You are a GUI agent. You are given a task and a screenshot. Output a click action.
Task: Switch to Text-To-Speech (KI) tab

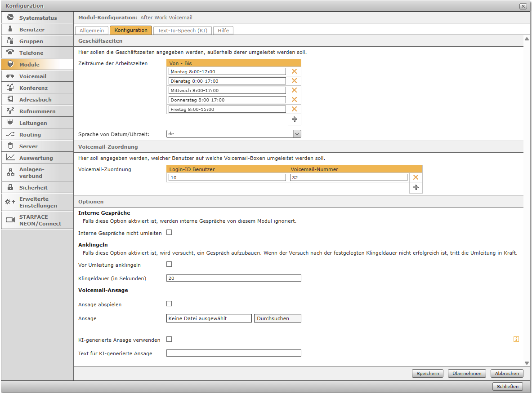[x=182, y=31]
